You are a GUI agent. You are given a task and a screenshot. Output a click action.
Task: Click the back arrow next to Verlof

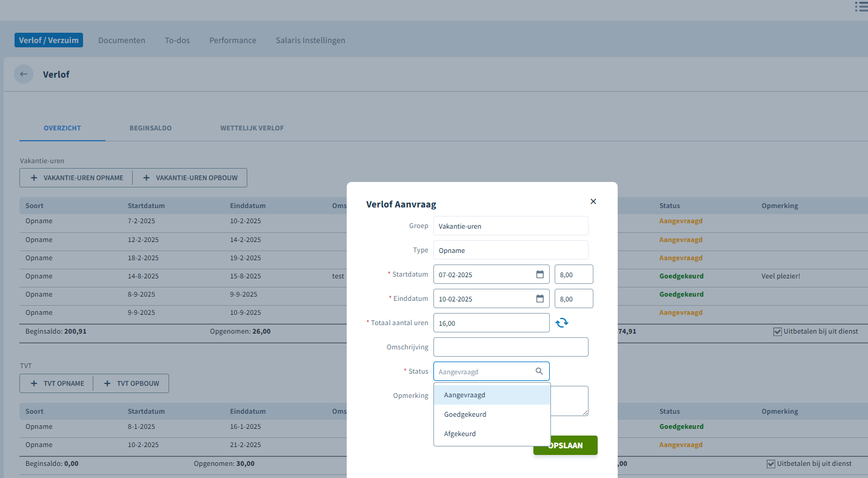point(24,74)
